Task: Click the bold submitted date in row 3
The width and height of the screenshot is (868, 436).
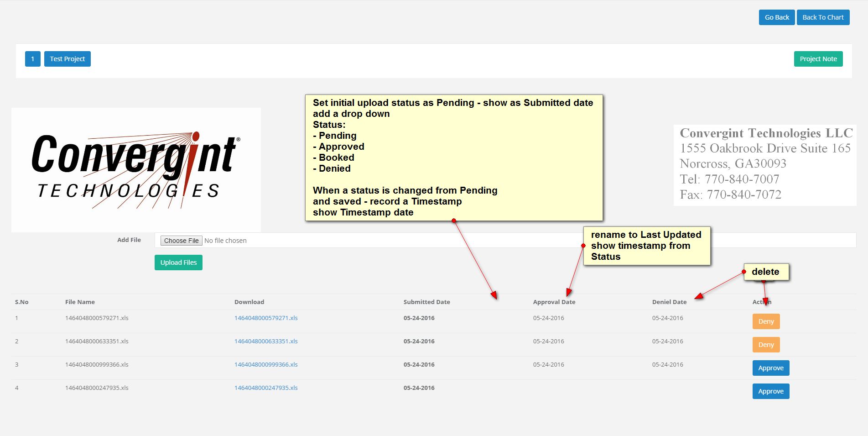Action: 419,365
